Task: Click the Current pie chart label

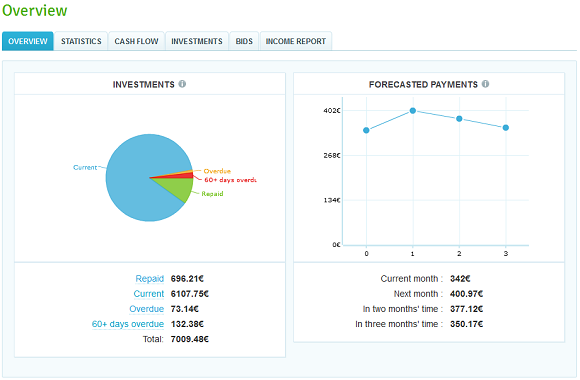Action: [x=85, y=167]
